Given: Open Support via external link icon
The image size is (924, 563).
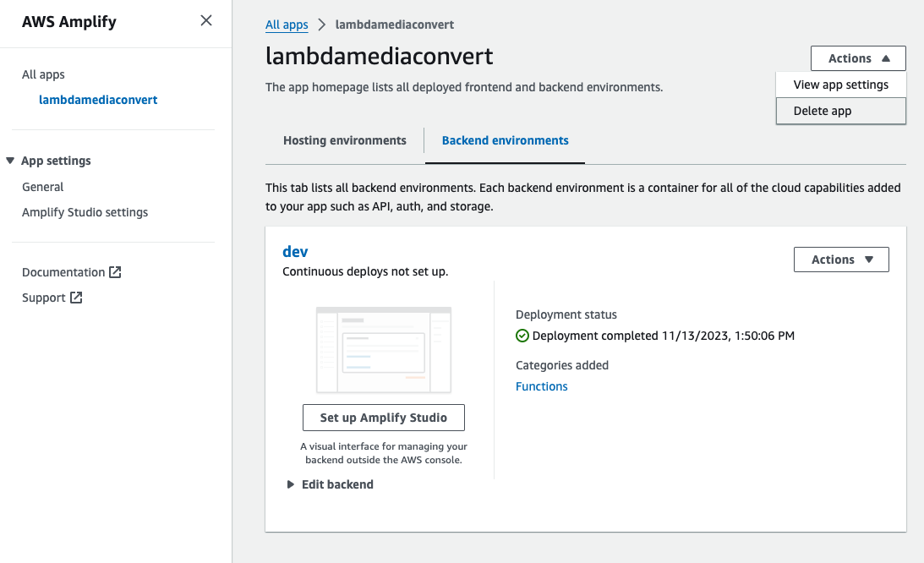Looking at the screenshot, I should [78, 297].
